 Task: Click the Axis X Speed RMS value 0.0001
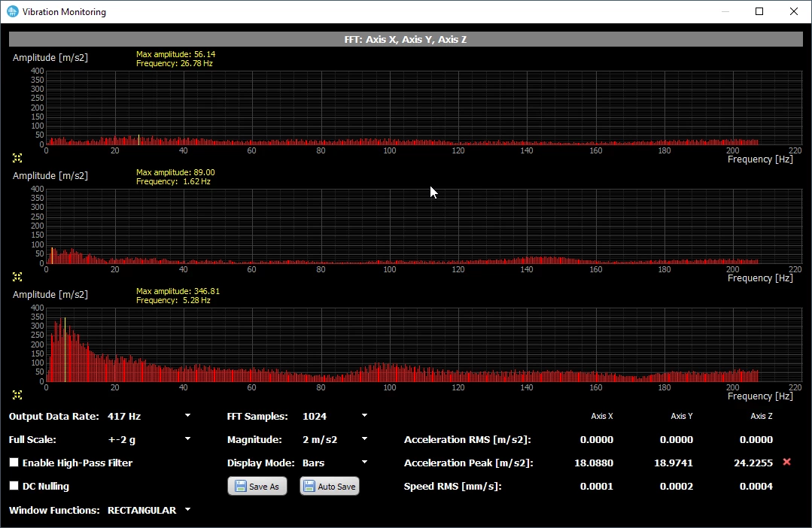tap(597, 486)
